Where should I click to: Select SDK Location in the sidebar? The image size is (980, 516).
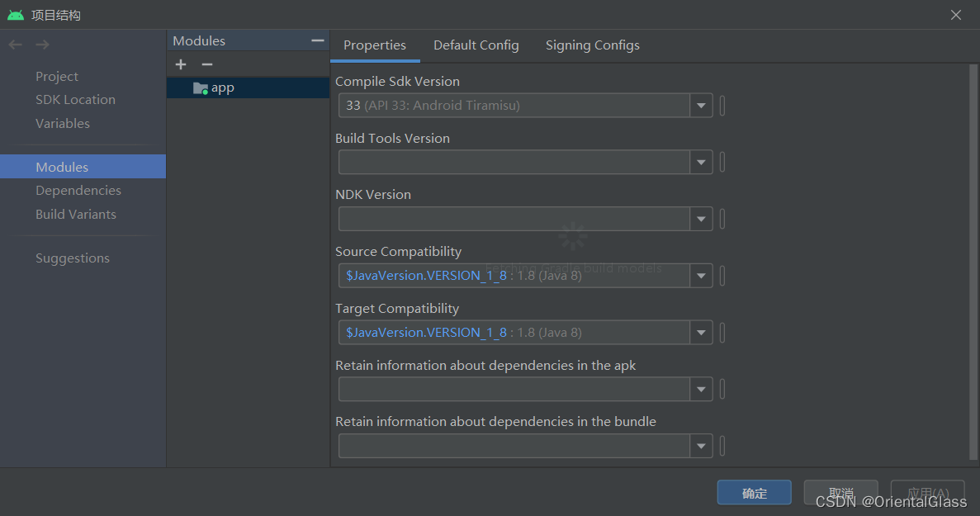point(75,100)
